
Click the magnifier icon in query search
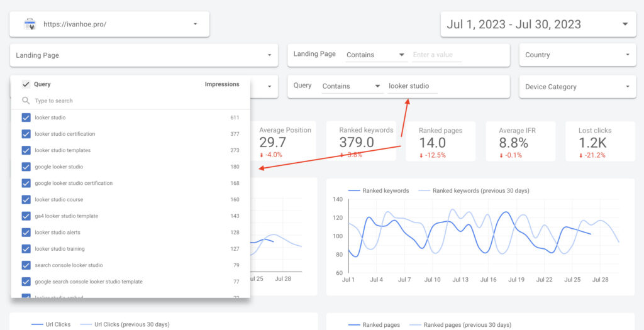[26, 101]
